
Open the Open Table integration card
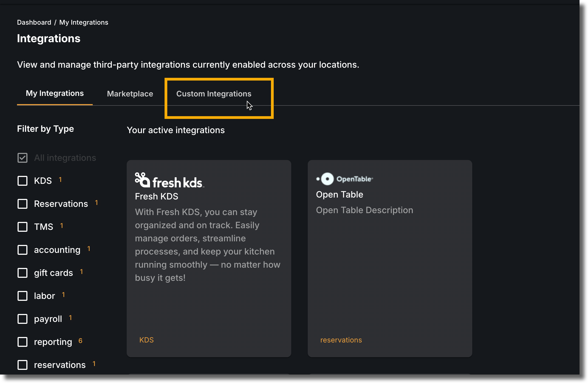[390, 258]
